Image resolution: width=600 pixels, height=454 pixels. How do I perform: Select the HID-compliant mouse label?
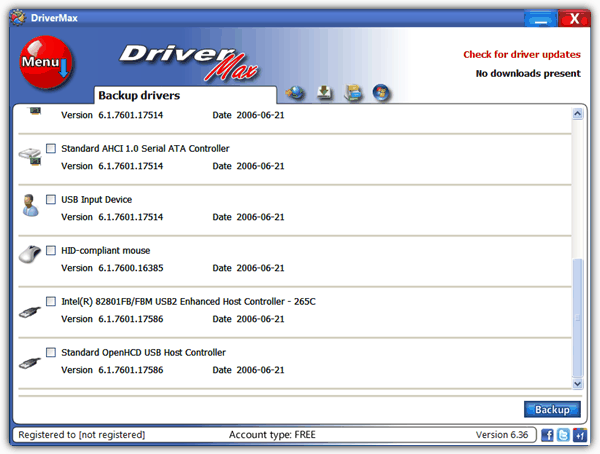106,250
